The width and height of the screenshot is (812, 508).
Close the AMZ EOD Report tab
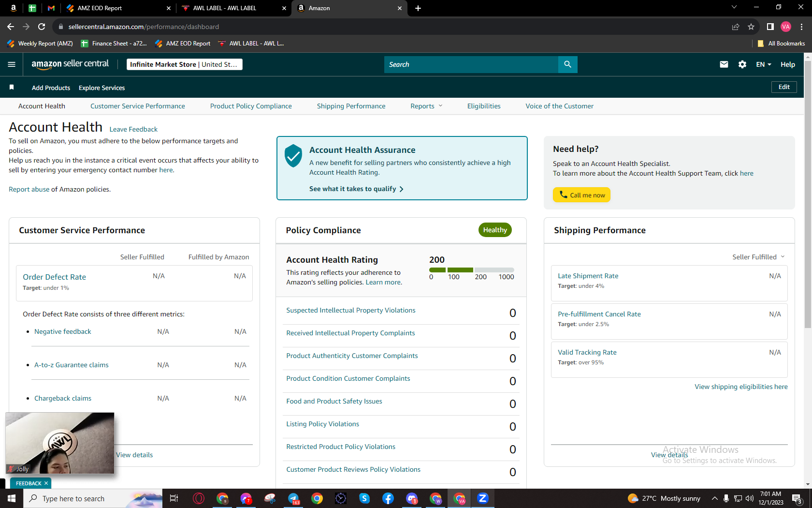tap(169, 8)
